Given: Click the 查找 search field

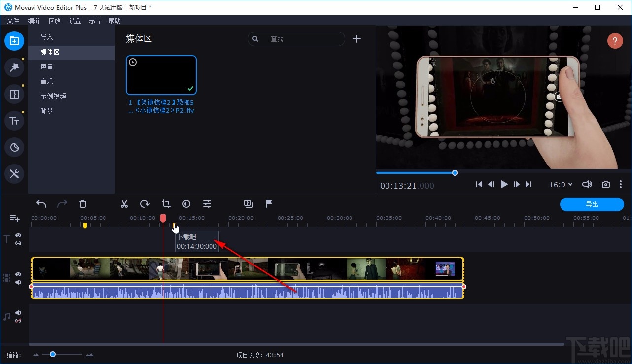Looking at the screenshot, I should [x=296, y=39].
